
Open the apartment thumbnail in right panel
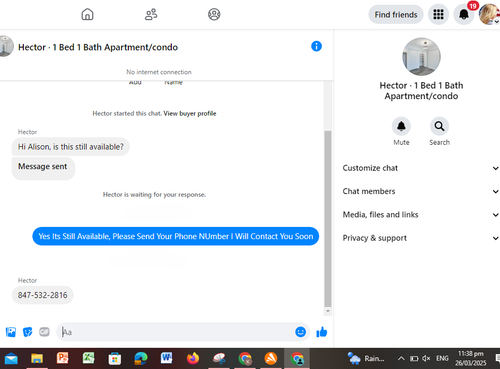click(x=421, y=57)
